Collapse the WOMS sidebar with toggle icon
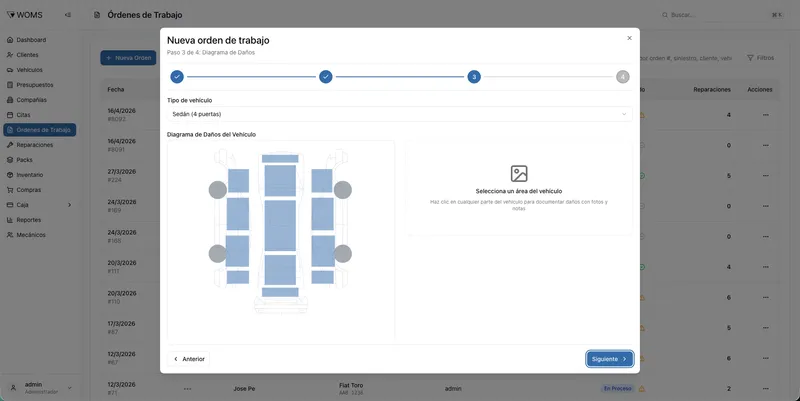 pyautogui.click(x=68, y=15)
